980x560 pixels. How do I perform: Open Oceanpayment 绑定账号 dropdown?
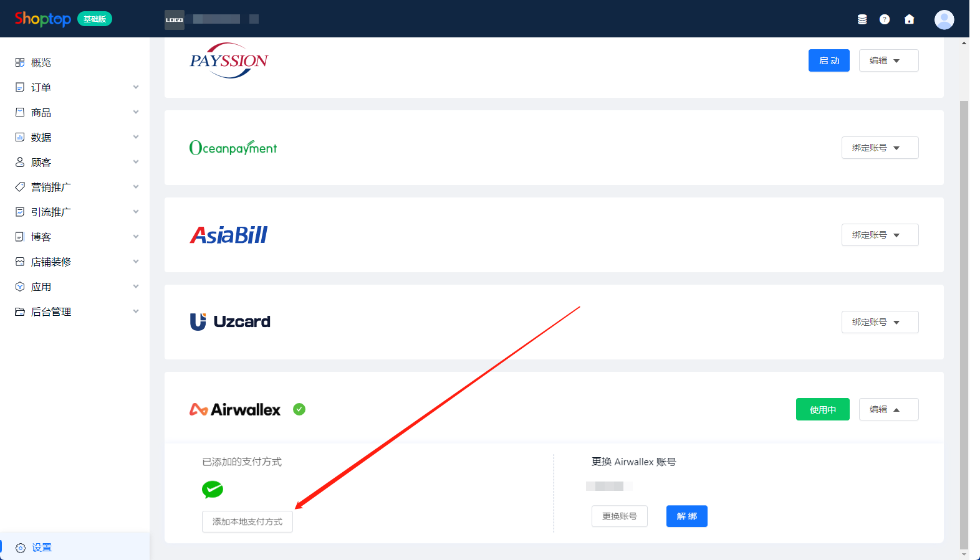[x=880, y=148]
